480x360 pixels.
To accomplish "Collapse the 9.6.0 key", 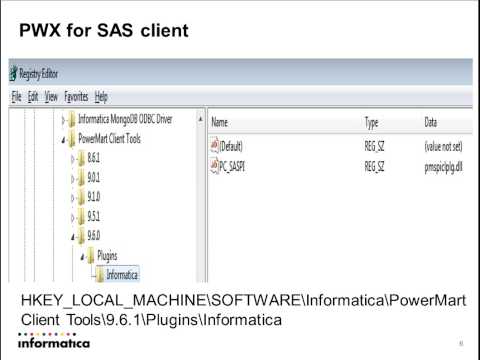I will point(73,237).
